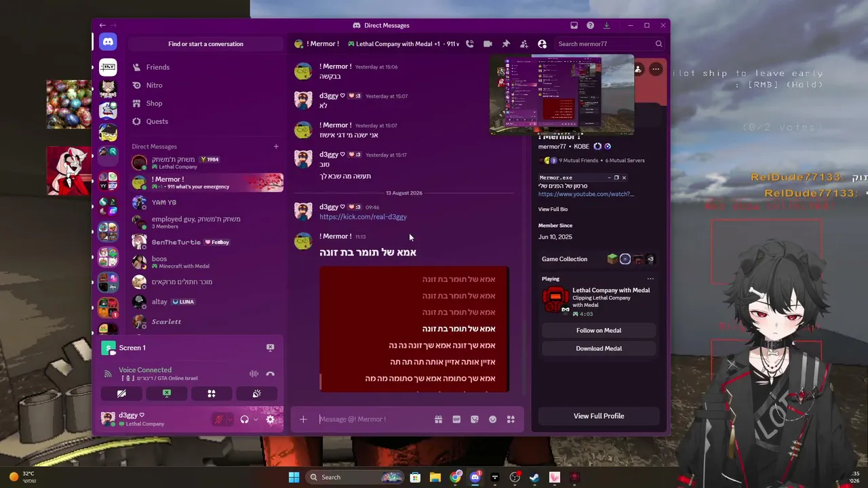868x488 pixels.
Task: Open group DM employed guy
Action: 205,222
